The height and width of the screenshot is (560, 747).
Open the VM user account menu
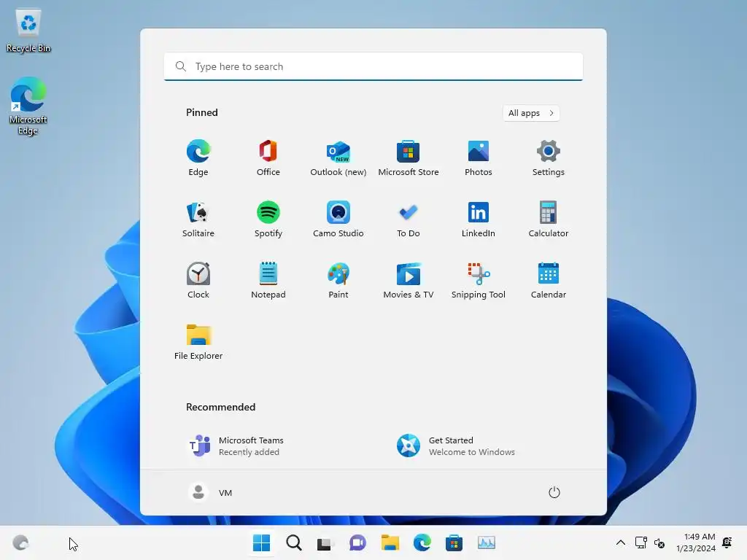[x=210, y=492]
